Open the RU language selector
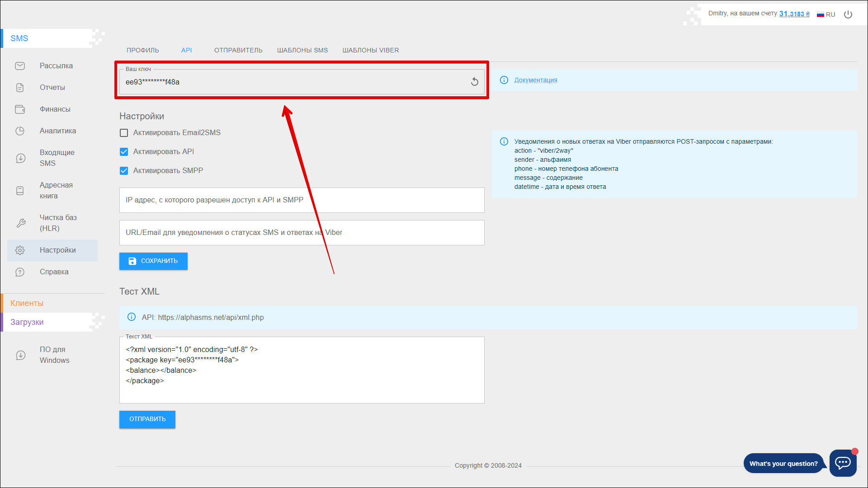Screen dimensions: 868x488 point(826,14)
